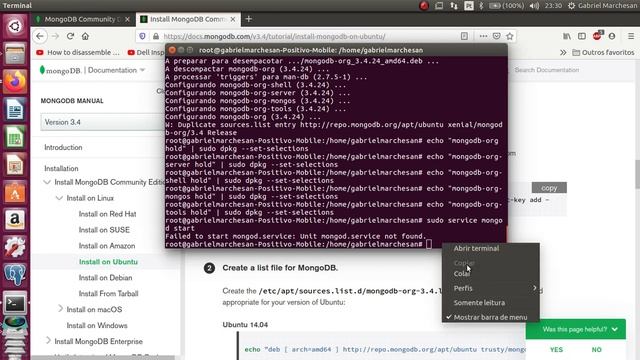
Task: Show the Firefox sidebar icon
Action: 582,36
